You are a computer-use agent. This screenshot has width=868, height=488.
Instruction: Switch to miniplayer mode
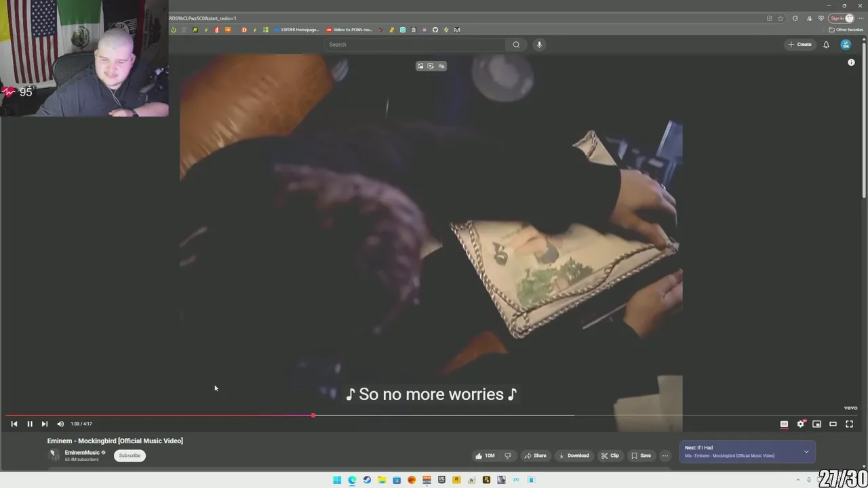(x=817, y=424)
